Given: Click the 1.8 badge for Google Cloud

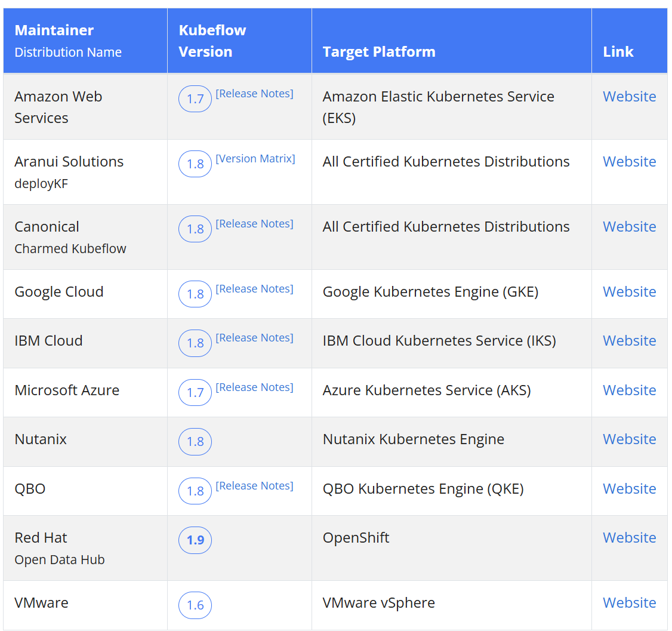Looking at the screenshot, I should 195,294.
